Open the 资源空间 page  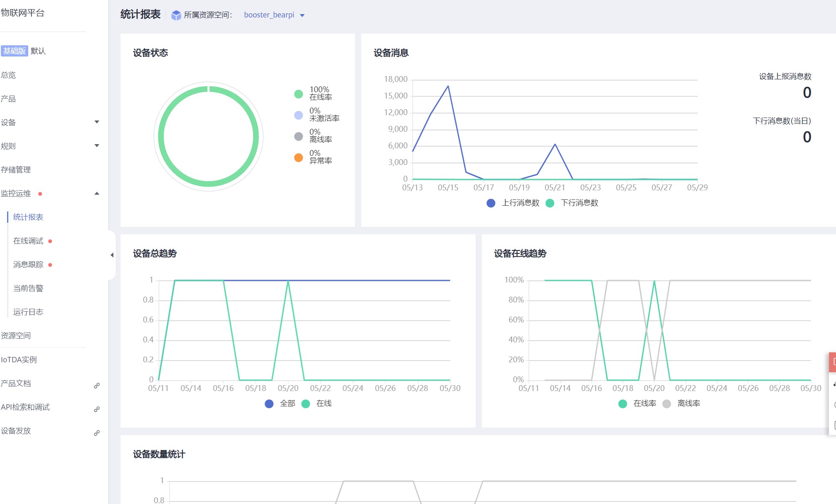(x=17, y=336)
